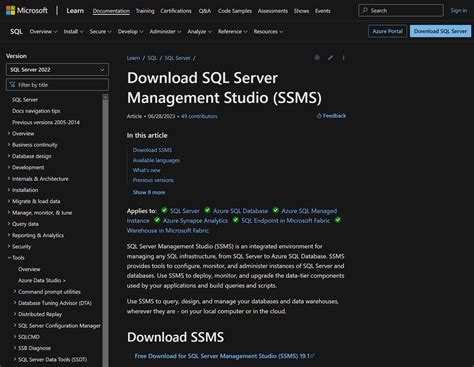Image resolution: width=474 pixels, height=367 pixels.
Task: Click Show 8 more
Action: [149, 192]
